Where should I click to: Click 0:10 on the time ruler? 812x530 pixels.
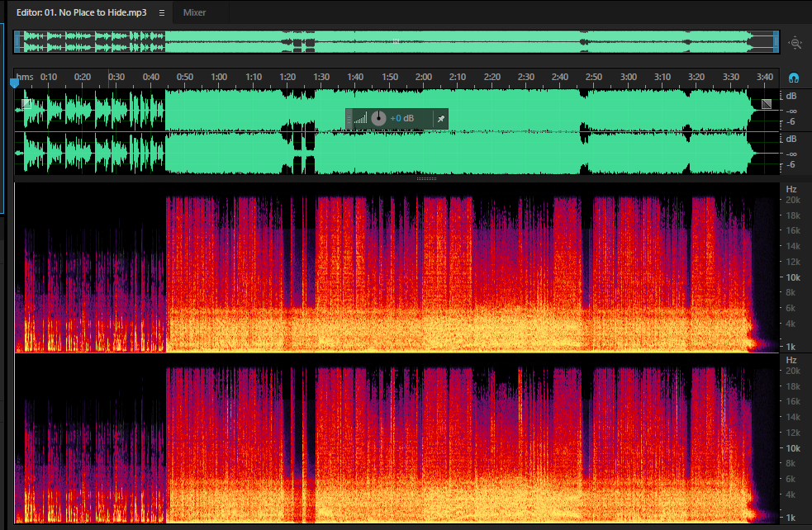pos(49,77)
